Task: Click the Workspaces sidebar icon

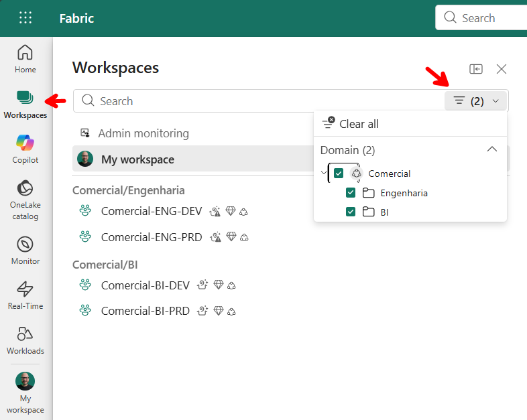Action: pos(25,103)
